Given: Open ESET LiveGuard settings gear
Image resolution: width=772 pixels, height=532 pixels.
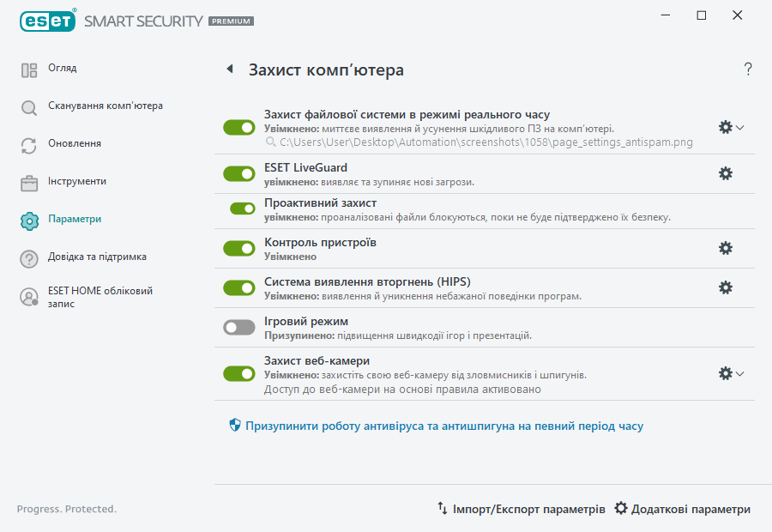Looking at the screenshot, I should 726,173.
